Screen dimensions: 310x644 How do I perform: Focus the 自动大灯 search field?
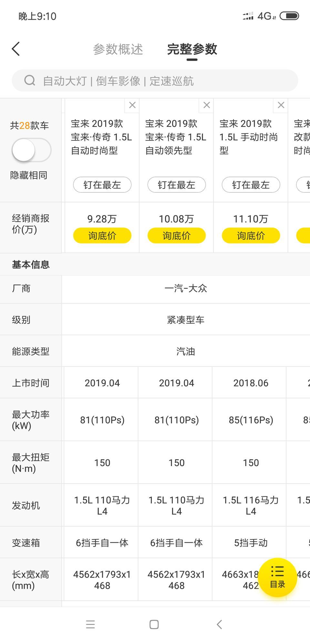[x=155, y=80]
